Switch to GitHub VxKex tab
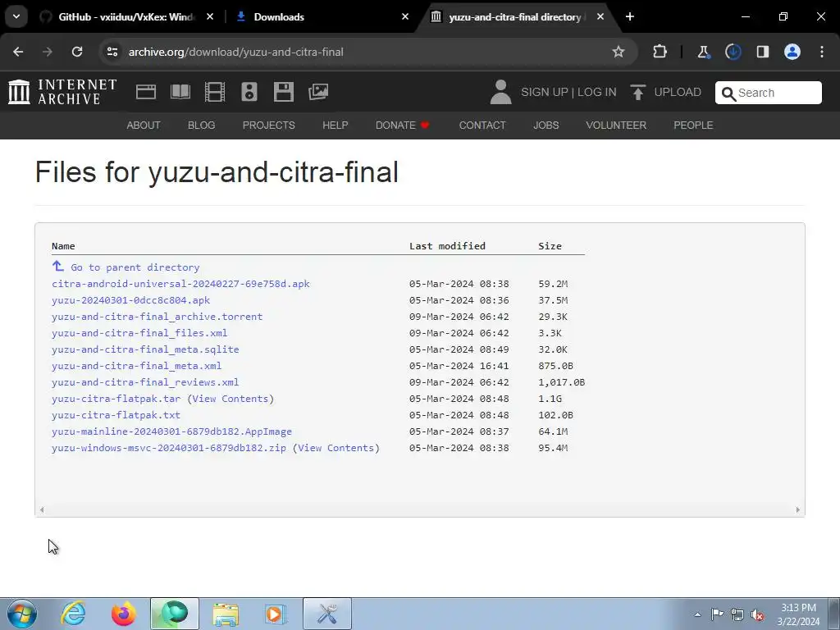Viewport: 840px width, 630px height. coord(126,16)
